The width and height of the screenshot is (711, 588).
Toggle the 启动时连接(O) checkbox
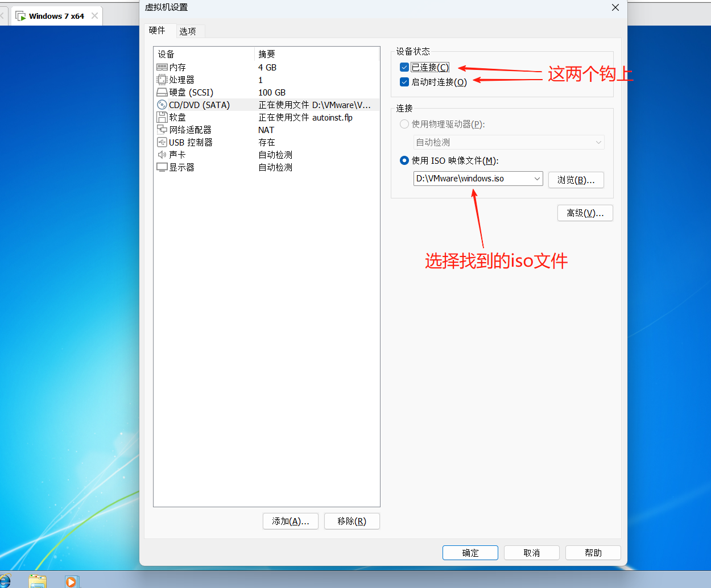404,82
